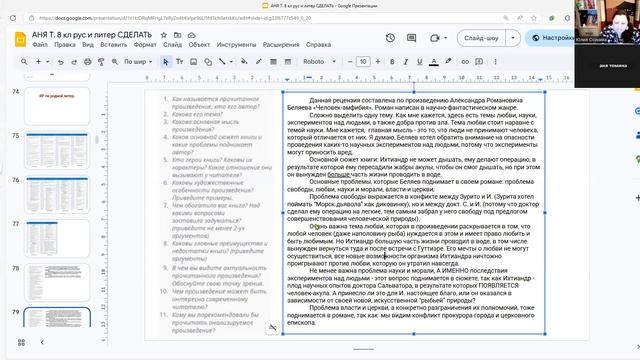Open the Формат menu
This screenshot has height=360, width=640.
click(145, 44)
